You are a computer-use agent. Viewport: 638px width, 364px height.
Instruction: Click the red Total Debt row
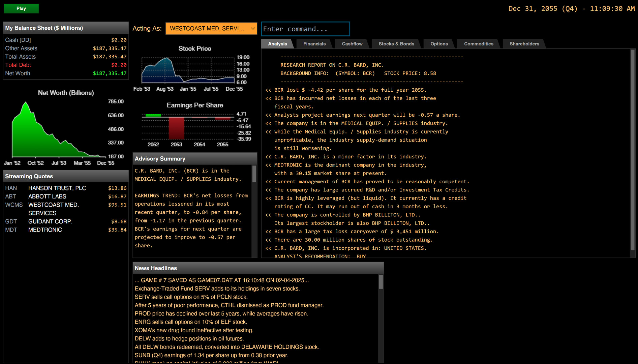[66, 65]
